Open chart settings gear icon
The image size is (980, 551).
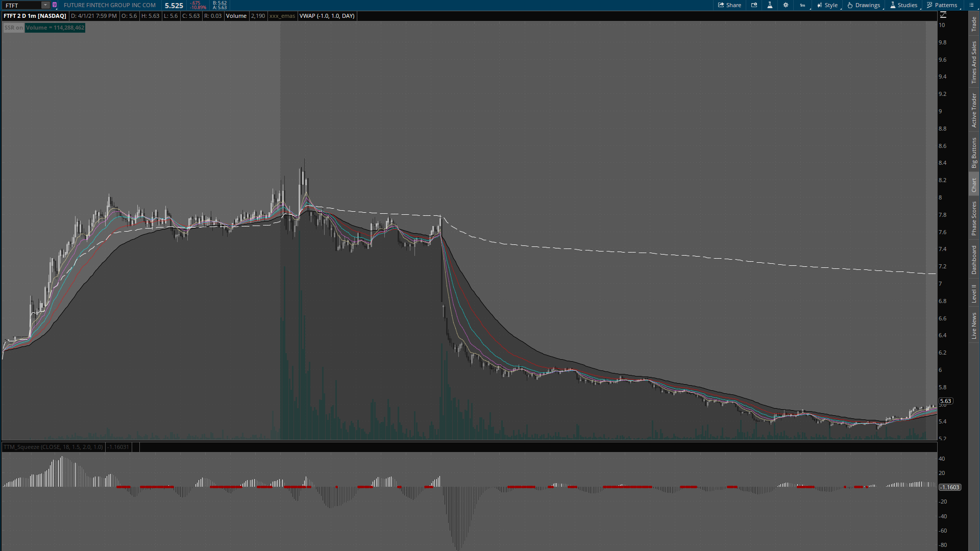tap(786, 5)
